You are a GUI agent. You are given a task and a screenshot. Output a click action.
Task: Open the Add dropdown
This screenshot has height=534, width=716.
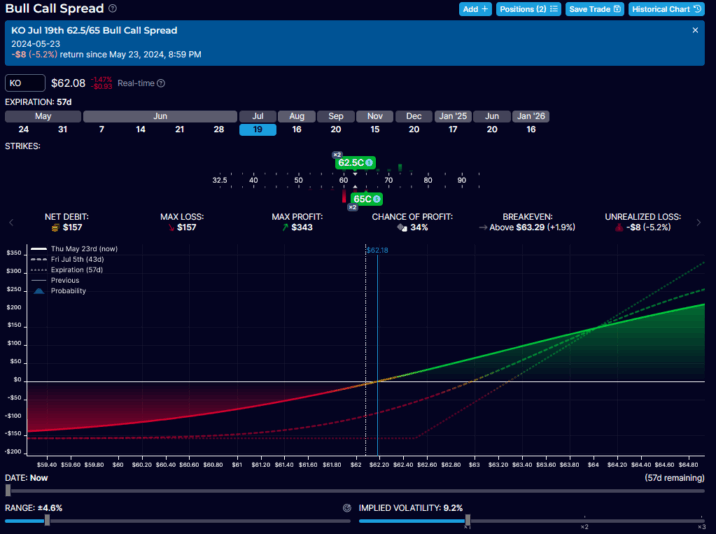pyautogui.click(x=475, y=9)
